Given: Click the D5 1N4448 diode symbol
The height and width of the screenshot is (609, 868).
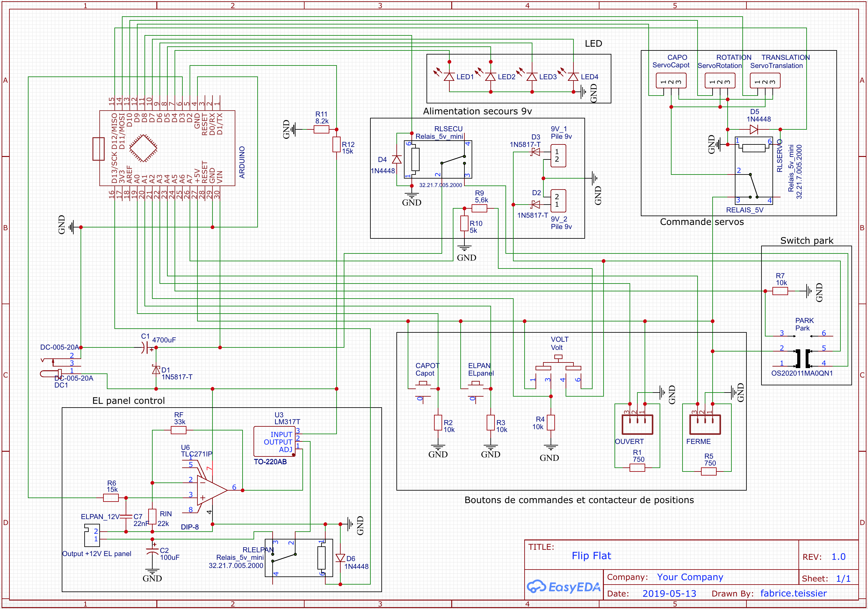Looking at the screenshot, I should coord(753,130).
